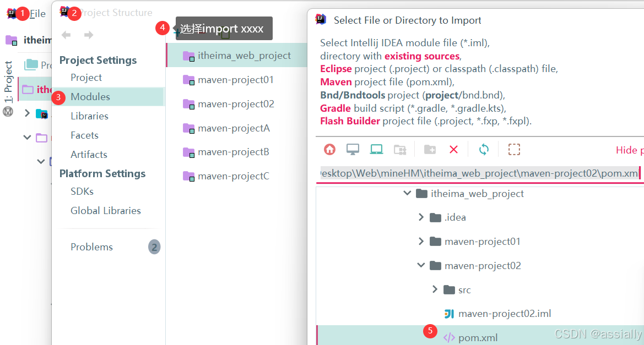644x345 pixels.
Task: Select maven-projectC module in list
Action: point(233,177)
